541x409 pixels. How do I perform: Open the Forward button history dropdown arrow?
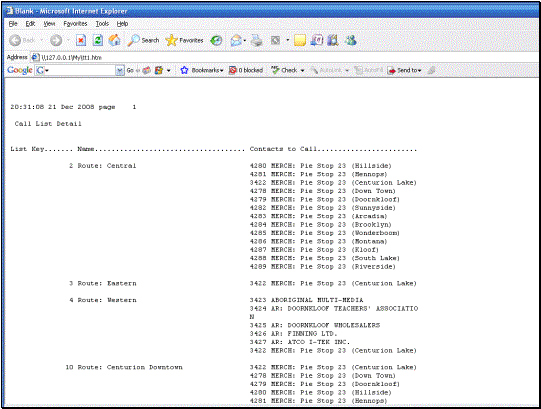[x=68, y=40]
